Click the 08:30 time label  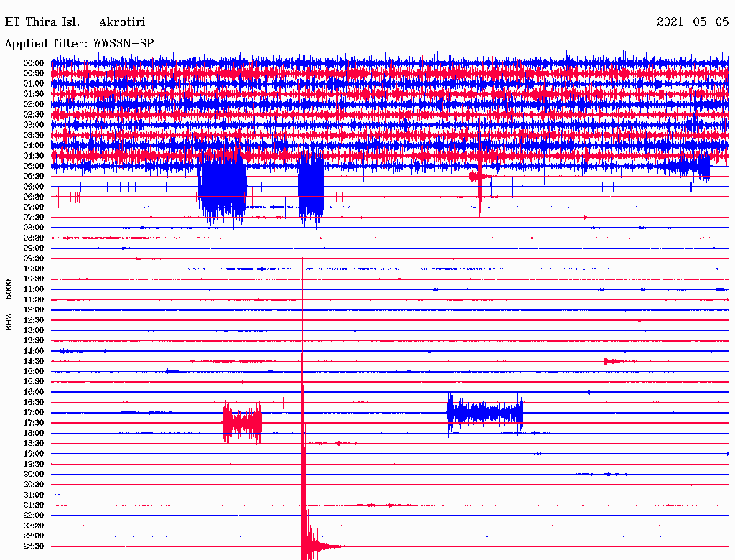34,238
